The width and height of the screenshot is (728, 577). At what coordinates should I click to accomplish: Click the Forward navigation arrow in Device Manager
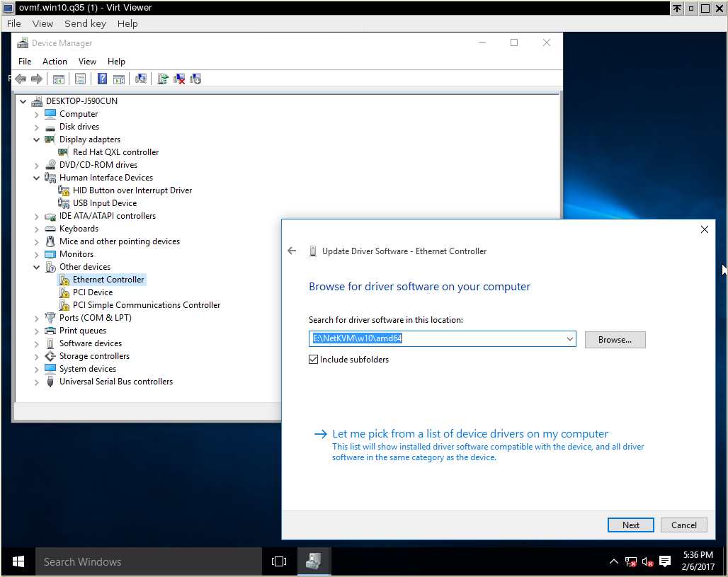pos(37,79)
